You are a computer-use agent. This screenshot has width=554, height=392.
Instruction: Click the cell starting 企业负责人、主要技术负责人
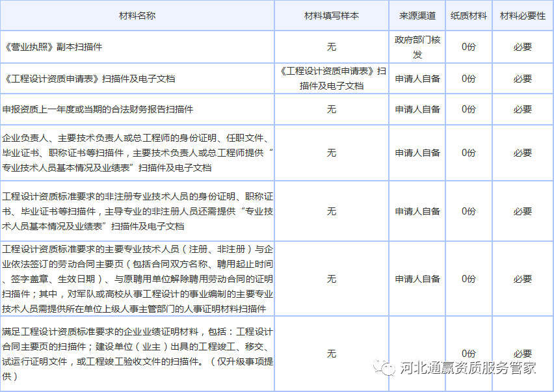(137, 153)
